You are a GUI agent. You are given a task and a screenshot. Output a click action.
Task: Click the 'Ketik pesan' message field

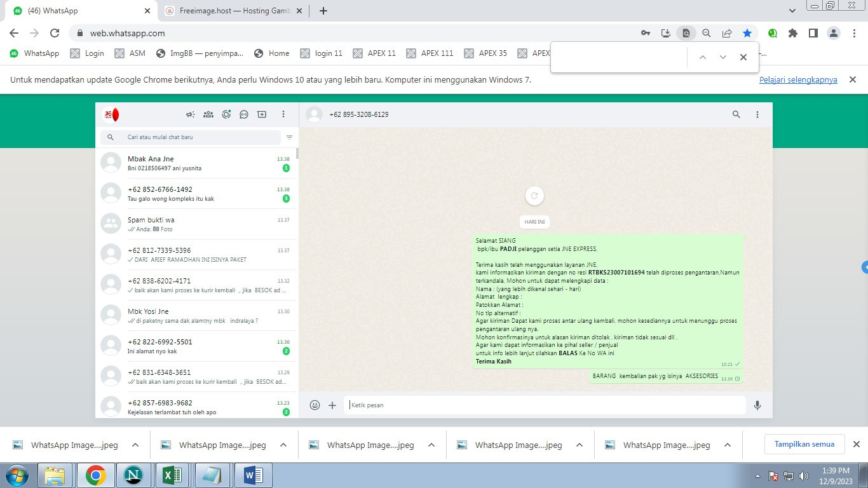click(545, 405)
